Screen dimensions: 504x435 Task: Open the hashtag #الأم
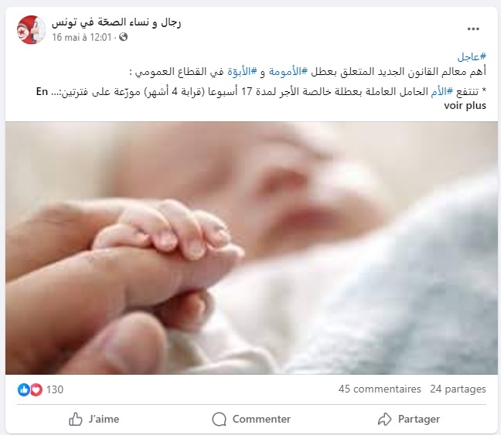coord(441,92)
